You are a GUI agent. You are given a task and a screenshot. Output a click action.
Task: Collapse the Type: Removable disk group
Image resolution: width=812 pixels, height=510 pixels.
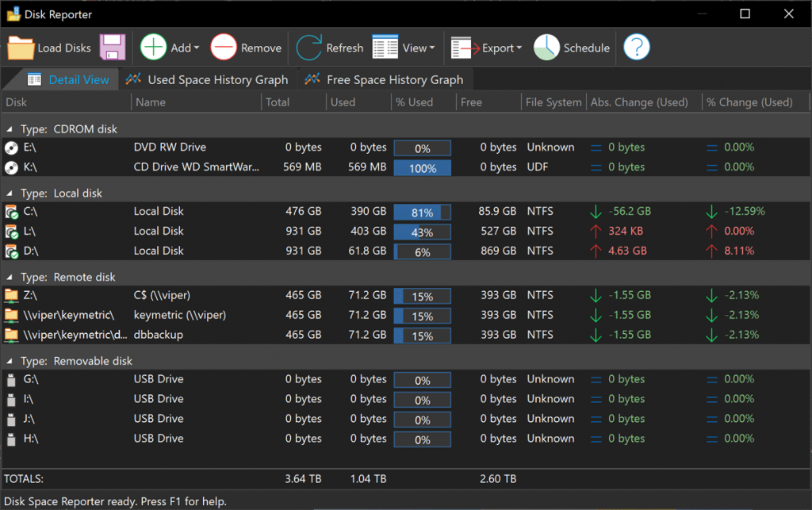9,362
